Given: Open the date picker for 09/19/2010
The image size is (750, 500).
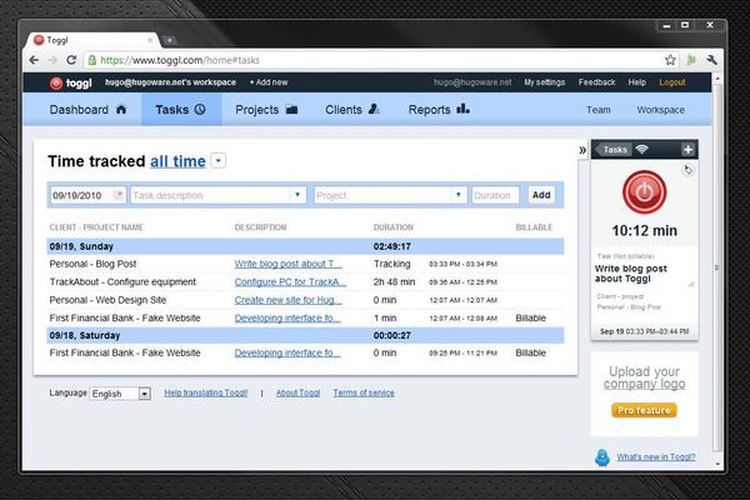Looking at the screenshot, I should (118, 195).
